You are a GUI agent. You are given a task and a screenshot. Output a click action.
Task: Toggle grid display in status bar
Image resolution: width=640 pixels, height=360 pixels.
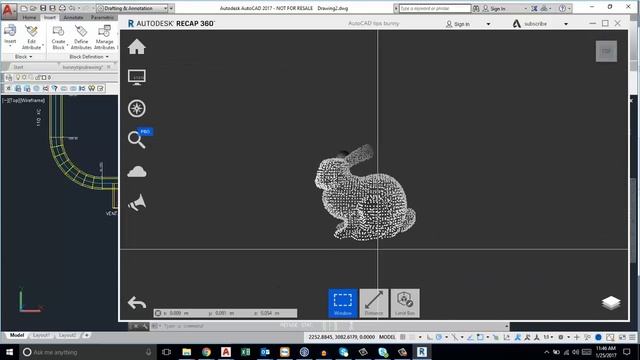tap(403, 337)
